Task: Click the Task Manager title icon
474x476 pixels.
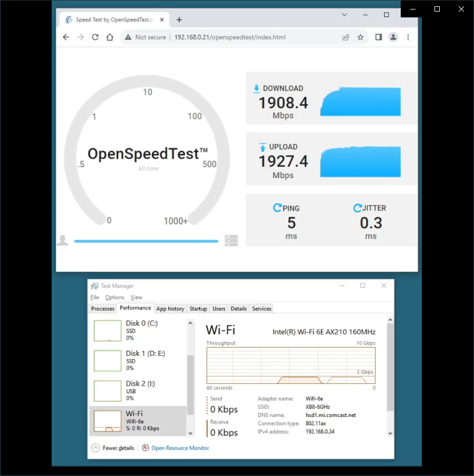Action: pyautogui.click(x=95, y=286)
